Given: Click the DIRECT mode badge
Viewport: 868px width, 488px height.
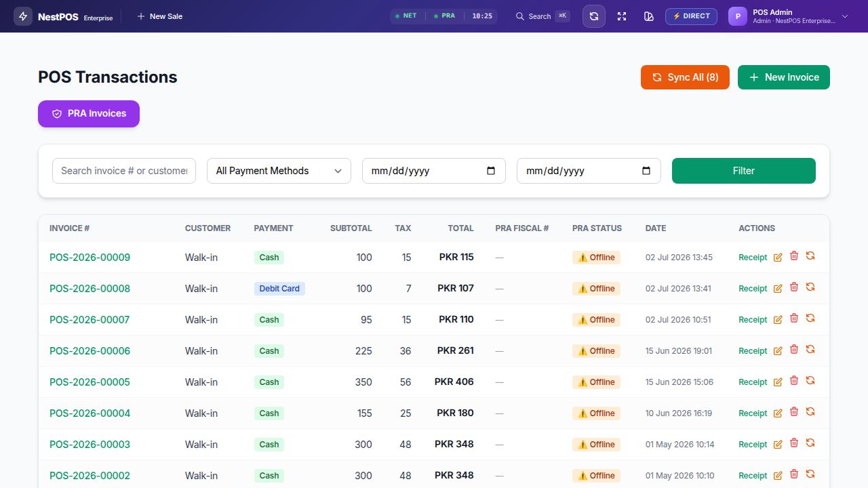Looking at the screenshot, I should click(x=691, y=16).
